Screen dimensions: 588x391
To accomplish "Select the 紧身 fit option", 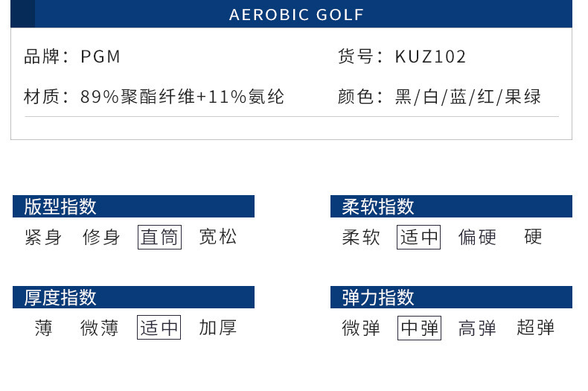I will tap(43, 238).
